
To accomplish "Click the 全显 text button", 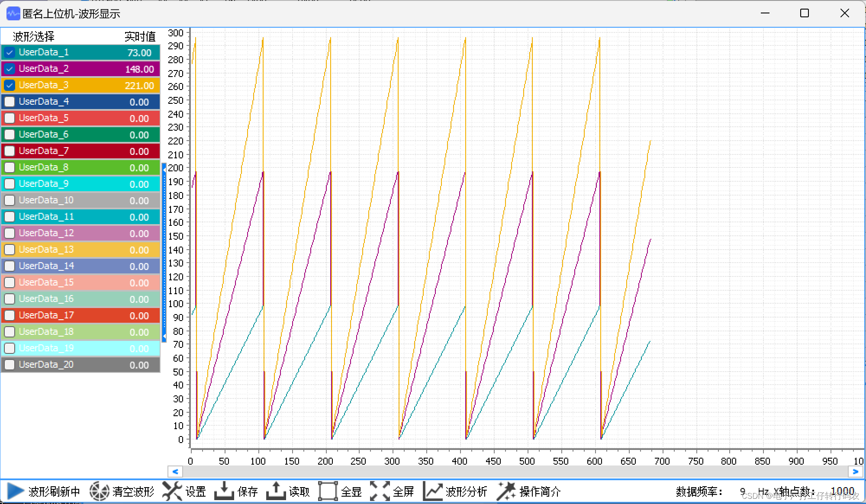I will 351,492.
